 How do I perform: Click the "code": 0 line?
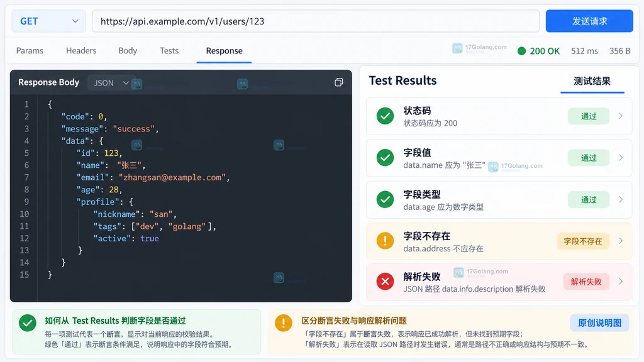coord(84,116)
